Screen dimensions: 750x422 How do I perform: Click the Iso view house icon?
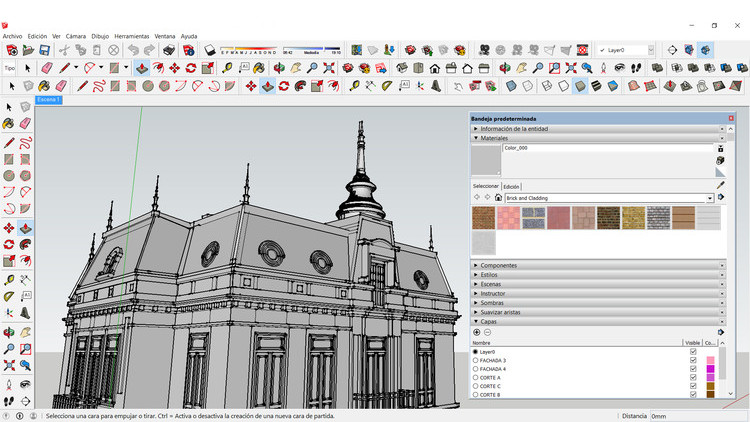pyautogui.click(x=402, y=68)
